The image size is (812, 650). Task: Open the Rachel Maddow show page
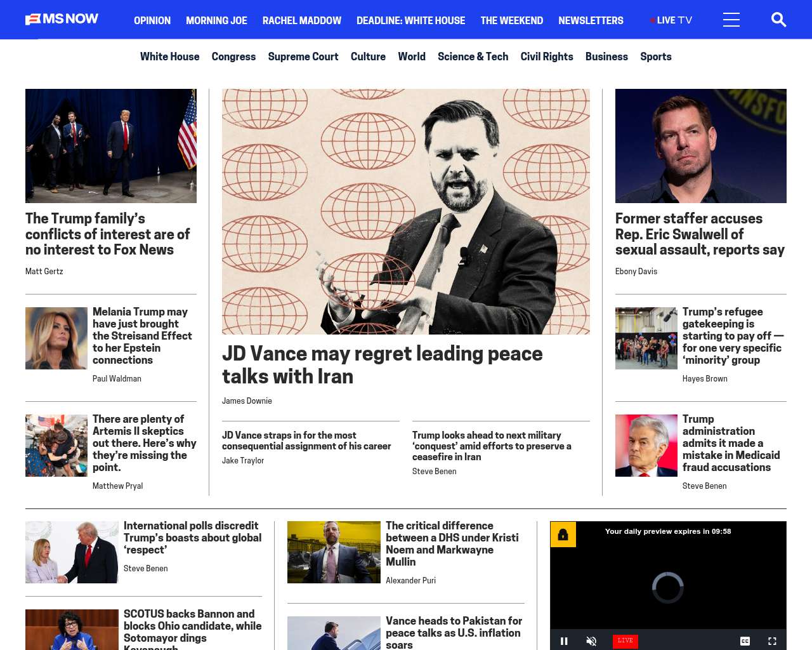point(302,20)
